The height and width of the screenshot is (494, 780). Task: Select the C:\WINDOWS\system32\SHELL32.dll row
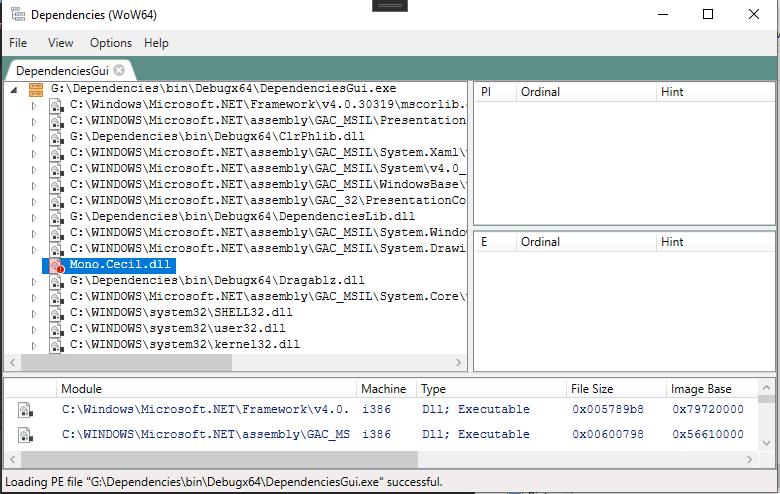(181, 312)
